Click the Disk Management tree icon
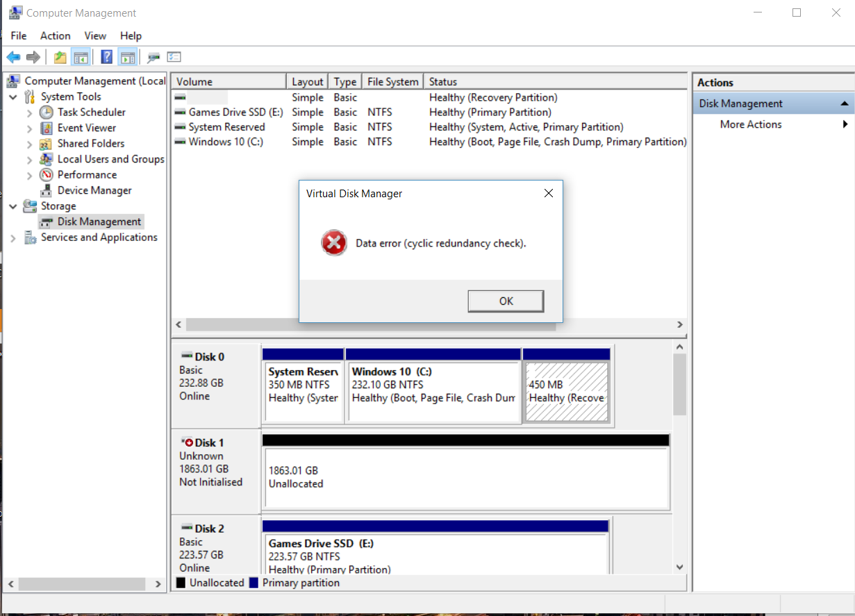 coord(47,222)
